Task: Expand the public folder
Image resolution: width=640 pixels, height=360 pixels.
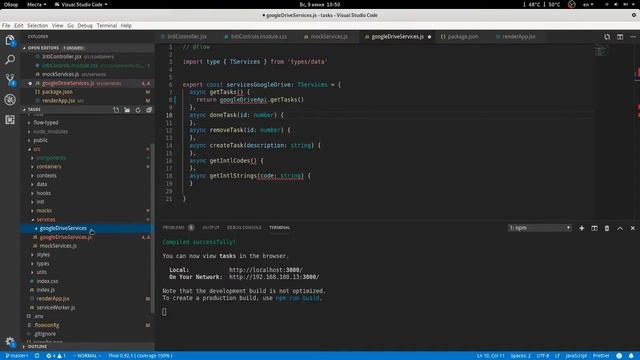Action: coord(40,140)
